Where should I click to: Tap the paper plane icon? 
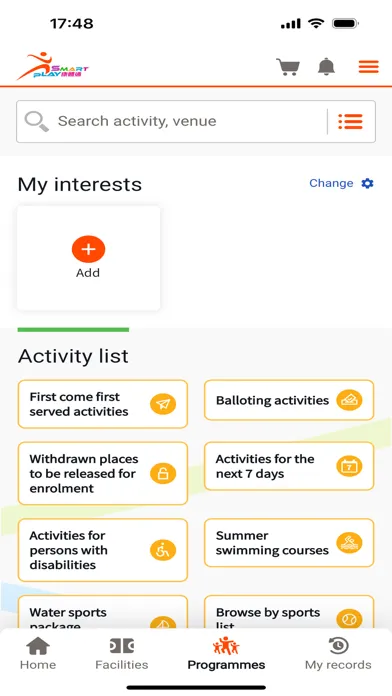(163, 404)
